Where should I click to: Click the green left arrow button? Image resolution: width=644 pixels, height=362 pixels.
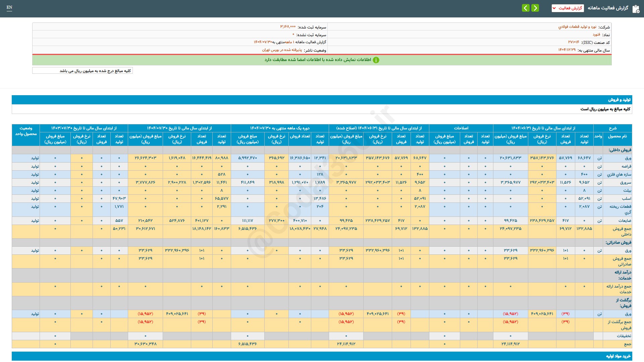pos(526,8)
